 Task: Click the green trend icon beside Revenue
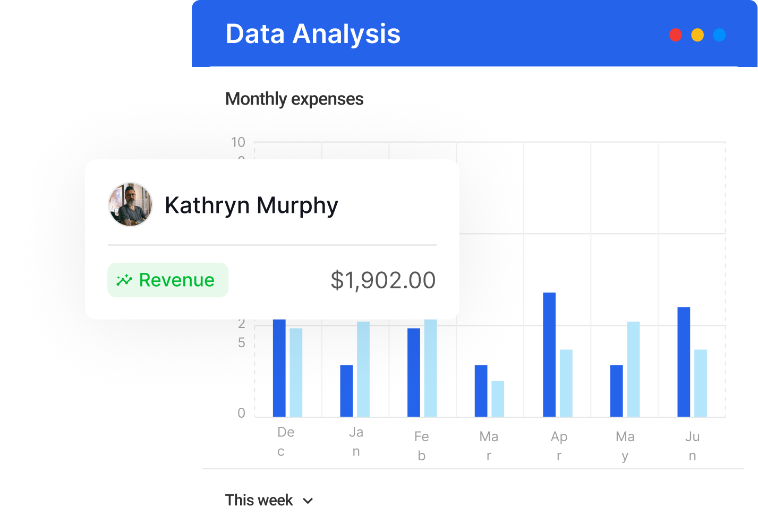tap(124, 280)
